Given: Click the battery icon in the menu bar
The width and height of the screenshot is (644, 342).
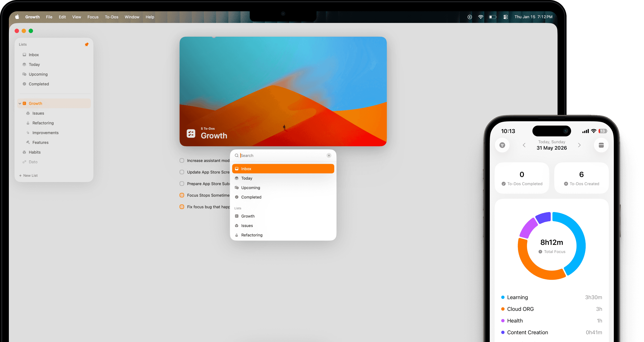Looking at the screenshot, I should tap(493, 17).
